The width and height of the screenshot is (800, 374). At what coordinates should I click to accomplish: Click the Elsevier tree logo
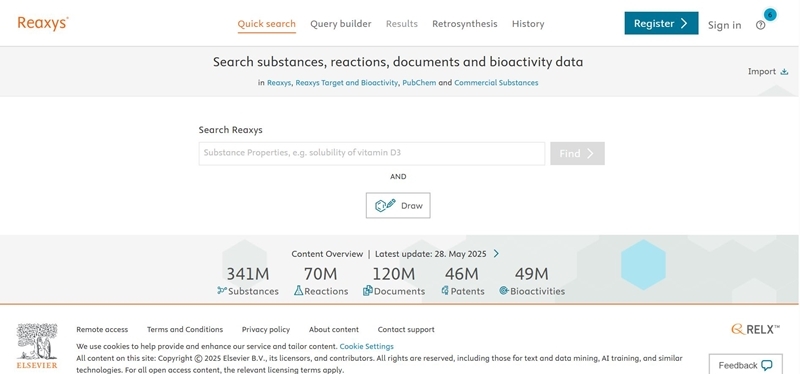37,345
